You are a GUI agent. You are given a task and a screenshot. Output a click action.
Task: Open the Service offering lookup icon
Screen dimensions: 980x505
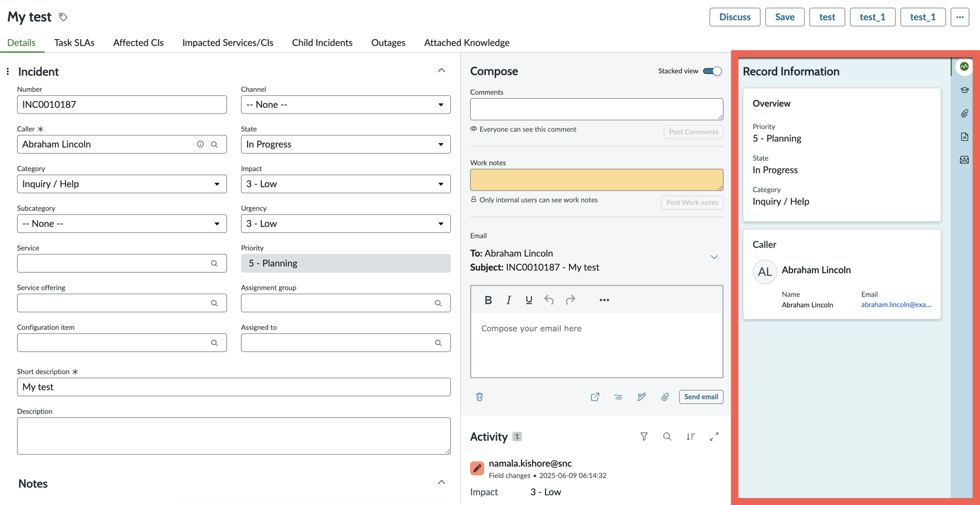(214, 303)
